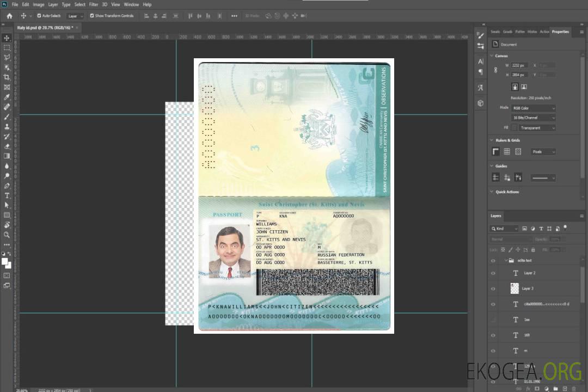Toggle Show Transform Controls checkbox
This screenshot has height=392, width=588.
[x=92, y=16]
